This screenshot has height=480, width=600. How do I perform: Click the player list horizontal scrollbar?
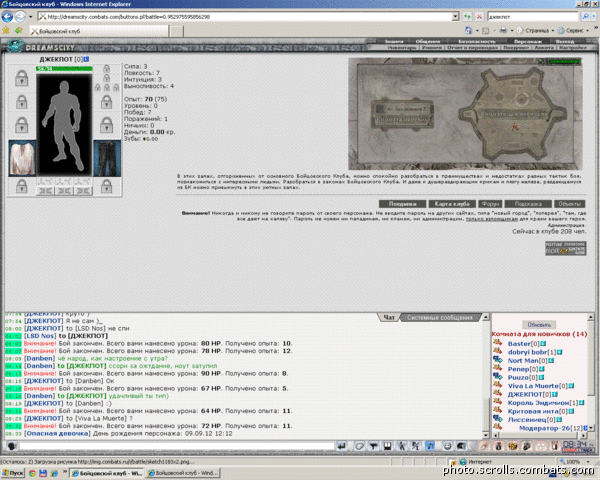tap(542, 436)
